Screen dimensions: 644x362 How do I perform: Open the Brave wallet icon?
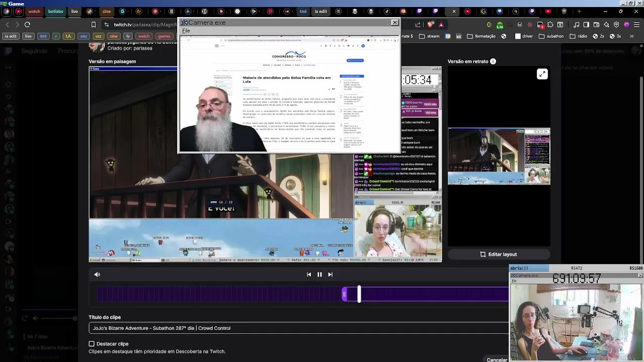coord(597,24)
